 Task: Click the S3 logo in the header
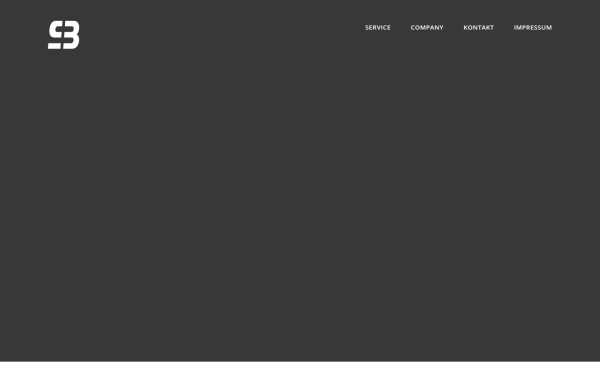(x=64, y=35)
